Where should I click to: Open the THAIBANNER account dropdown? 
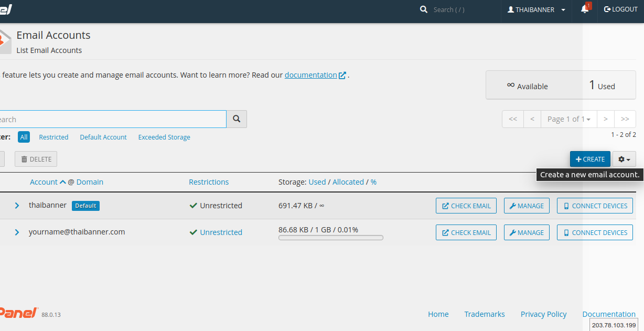535,9
